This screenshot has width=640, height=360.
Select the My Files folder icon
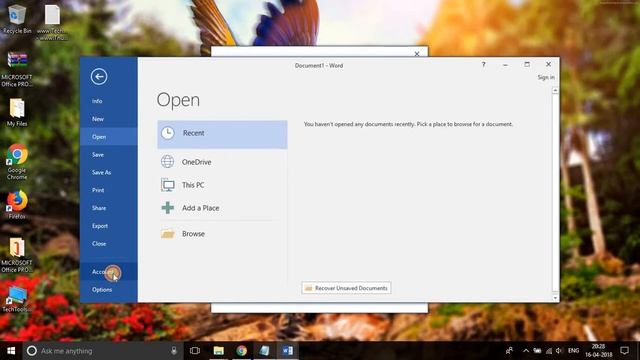(17, 113)
